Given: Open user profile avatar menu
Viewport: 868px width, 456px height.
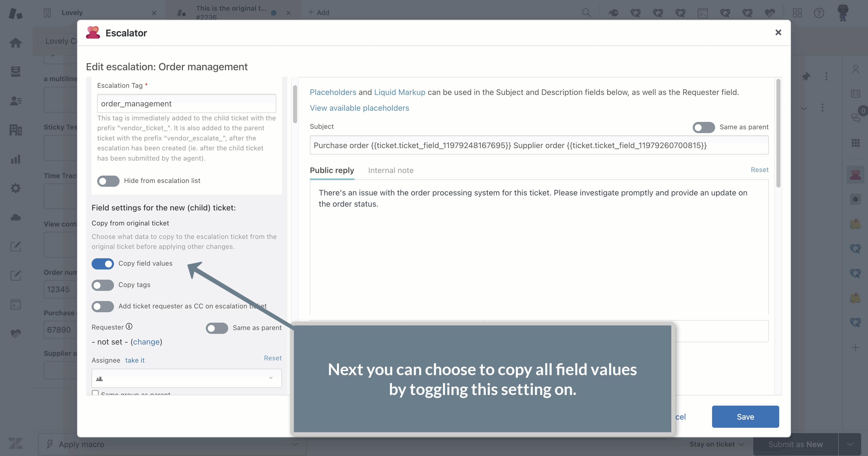Looking at the screenshot, I should [x=843, y=13].
